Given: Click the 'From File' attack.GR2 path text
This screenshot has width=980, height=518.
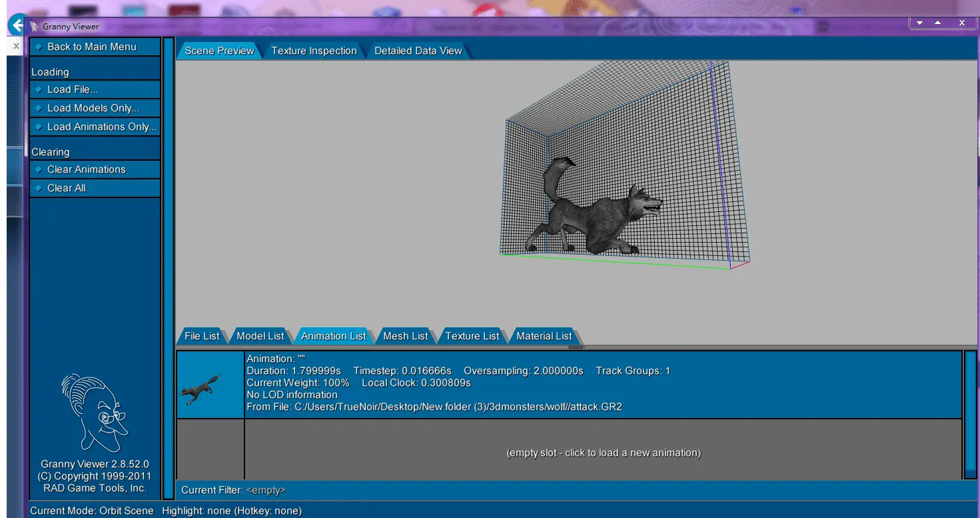Looking at the screenshot, I should point(434,407).
